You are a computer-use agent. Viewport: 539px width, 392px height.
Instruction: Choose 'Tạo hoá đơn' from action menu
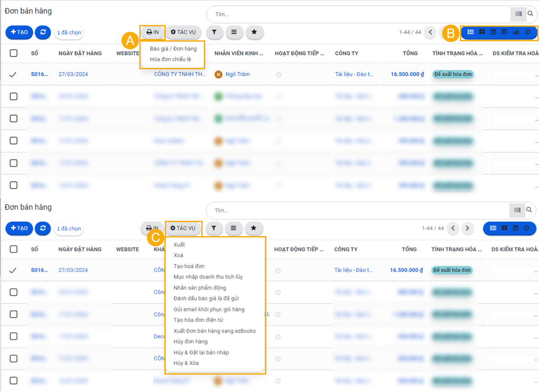[x=189, y=266]
